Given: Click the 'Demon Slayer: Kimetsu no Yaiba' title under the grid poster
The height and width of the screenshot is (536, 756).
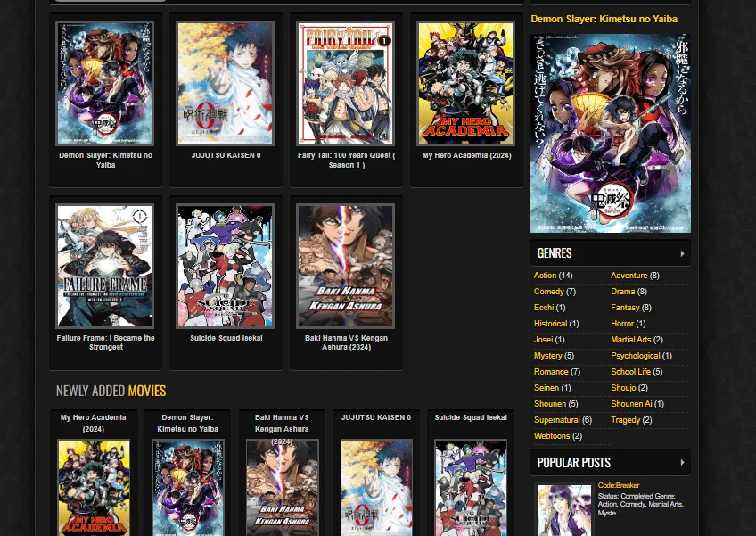Looking at the screenshot, I should pyautogui.click(x=105, y=161).
